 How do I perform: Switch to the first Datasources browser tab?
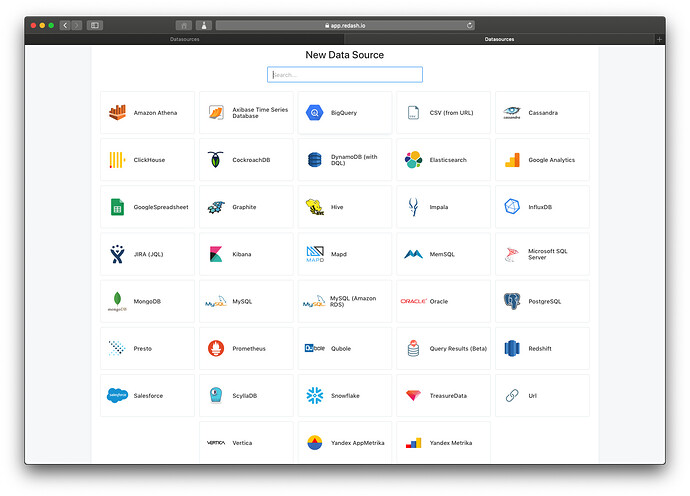tap(185, 39)
